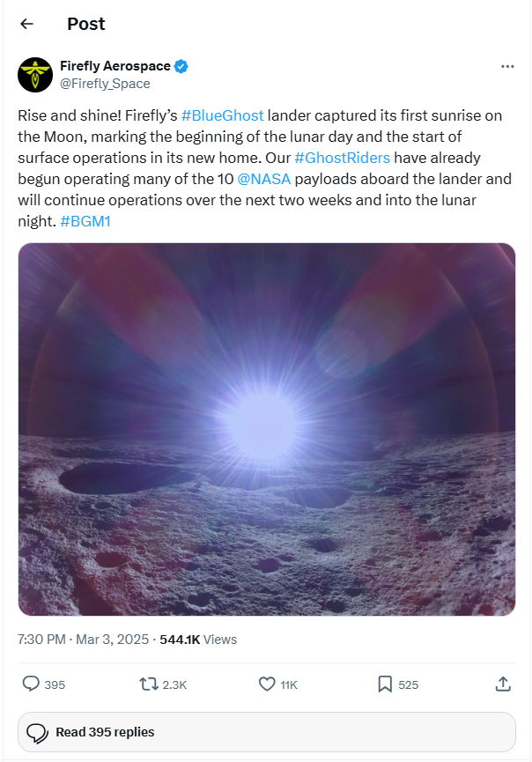
Task: Repost this post via retweet icon
Action: [149, 684]
